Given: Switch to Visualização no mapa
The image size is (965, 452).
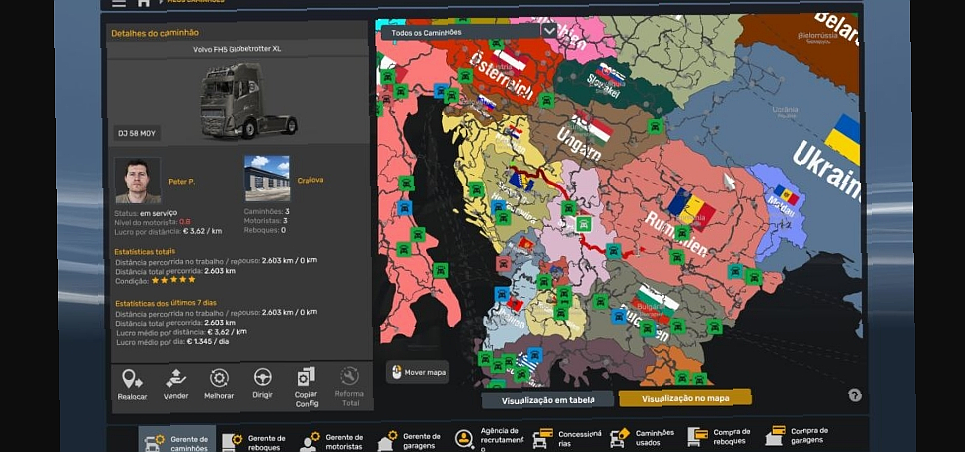Looking at the screenshot, I should click(685, 398).
